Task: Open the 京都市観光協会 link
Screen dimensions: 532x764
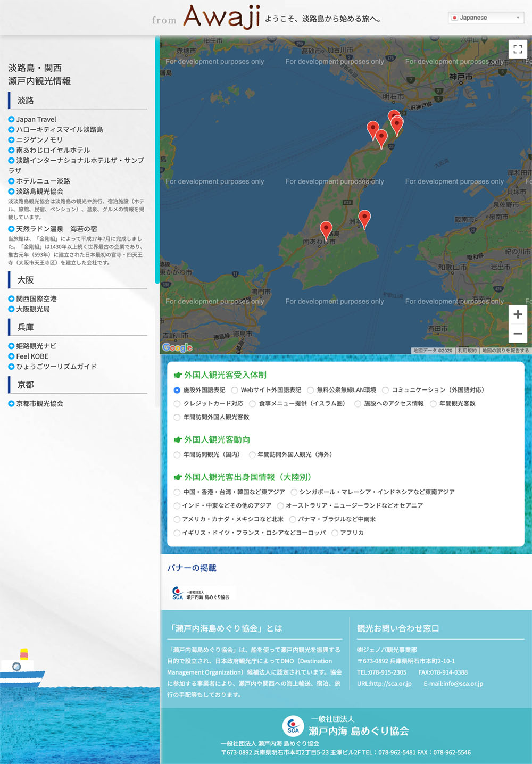Action: [x=39, y=404]
